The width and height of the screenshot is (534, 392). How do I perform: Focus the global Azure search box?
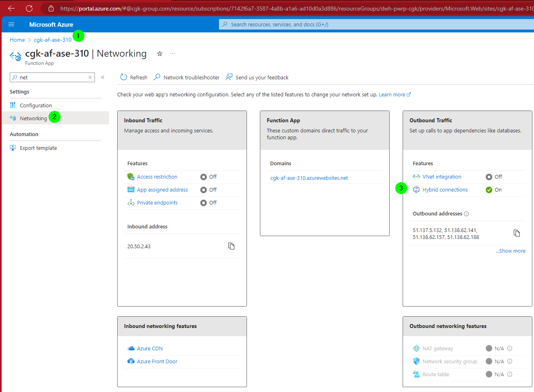click(x=376, y=24)
